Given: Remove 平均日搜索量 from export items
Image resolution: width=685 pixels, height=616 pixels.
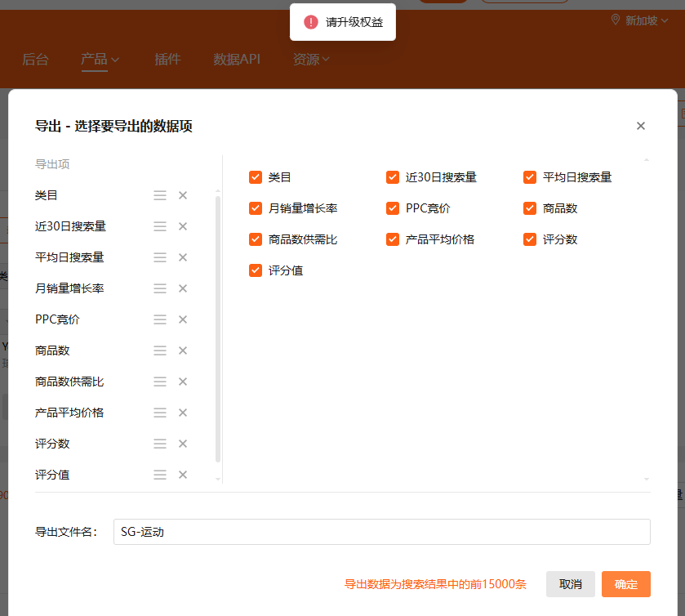Looking at the screenshot, I should 183,257.
